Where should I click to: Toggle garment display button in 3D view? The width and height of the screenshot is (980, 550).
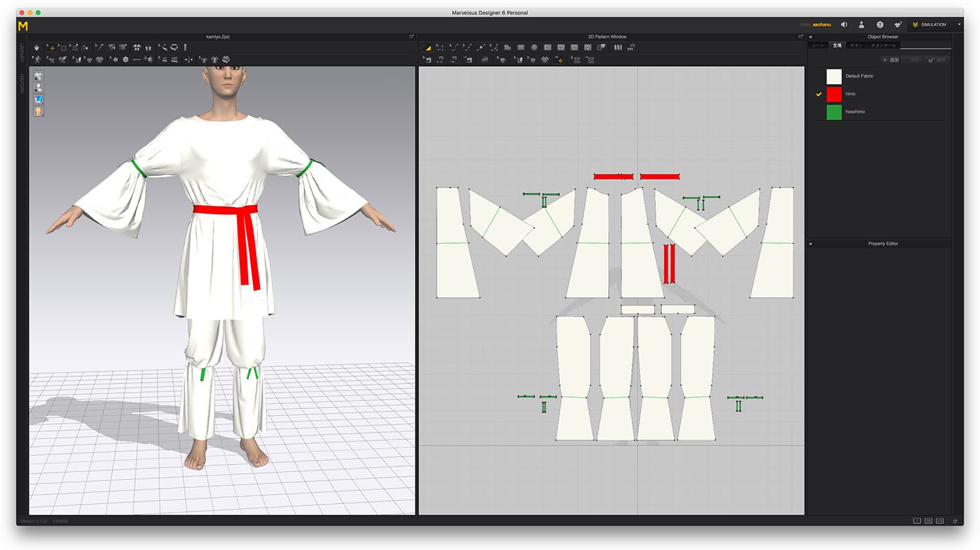click(x=39, y=76)
